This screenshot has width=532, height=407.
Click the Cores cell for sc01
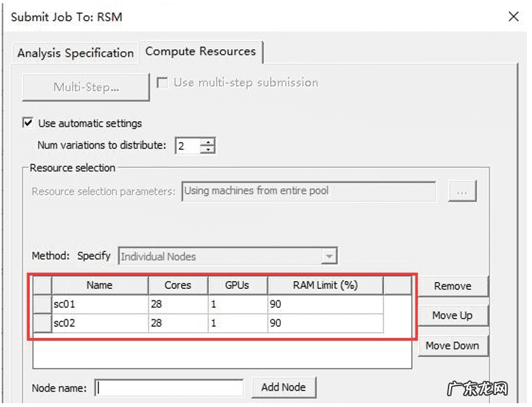178,305
